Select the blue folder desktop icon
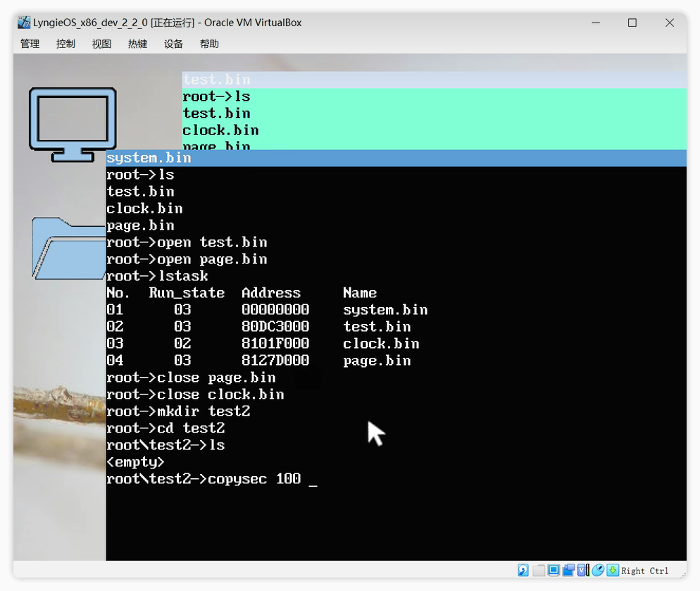 point(69,248)
